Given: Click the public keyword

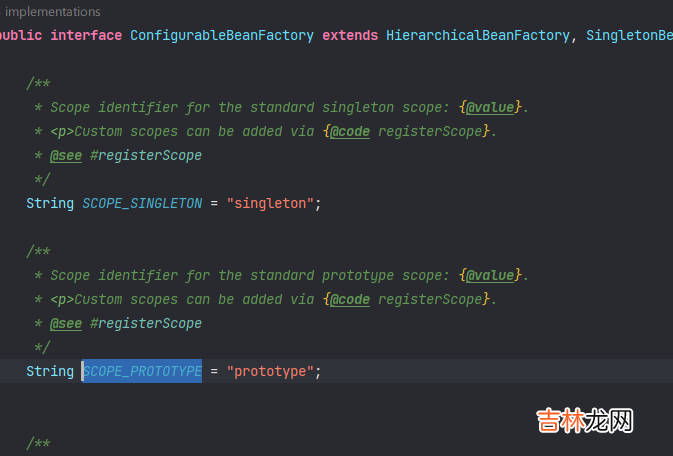Looking at the screenshot, I should 20,35.
